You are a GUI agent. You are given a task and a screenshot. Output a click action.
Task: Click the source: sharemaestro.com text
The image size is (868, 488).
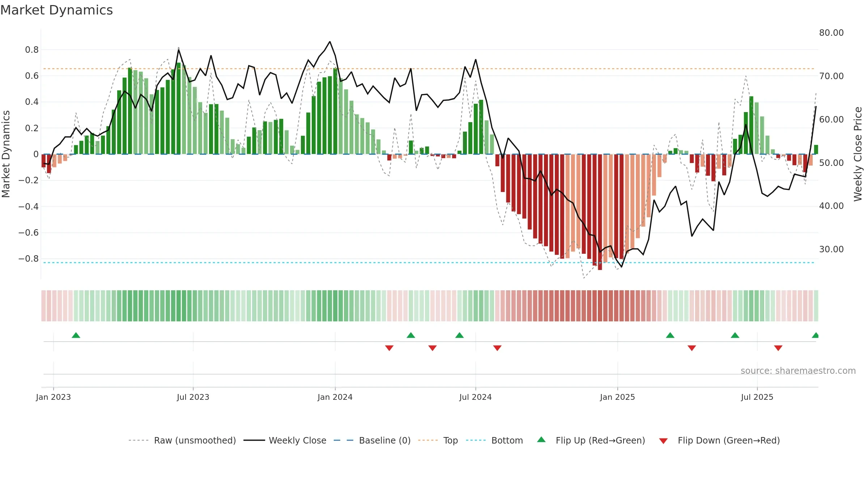pos(798,371)
